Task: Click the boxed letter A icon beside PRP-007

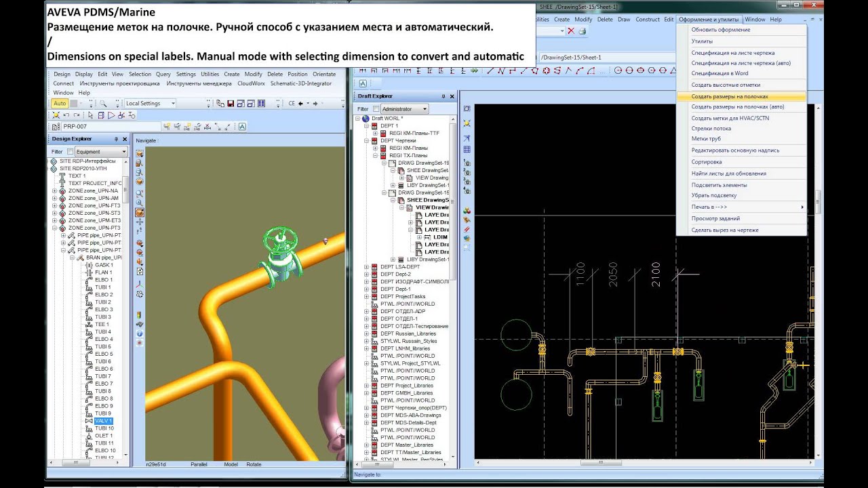Action: pos(242,126)
